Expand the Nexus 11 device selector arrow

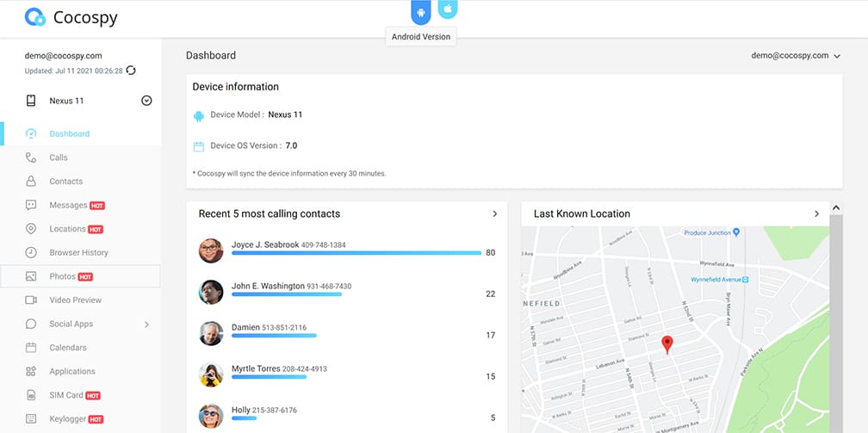(146, 101)
